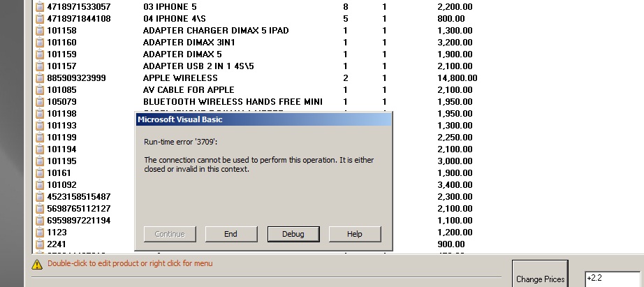This screenshot has height=287, width=644.
Task: Select the 03 IPHONE 5 product name
Action: 170,6
